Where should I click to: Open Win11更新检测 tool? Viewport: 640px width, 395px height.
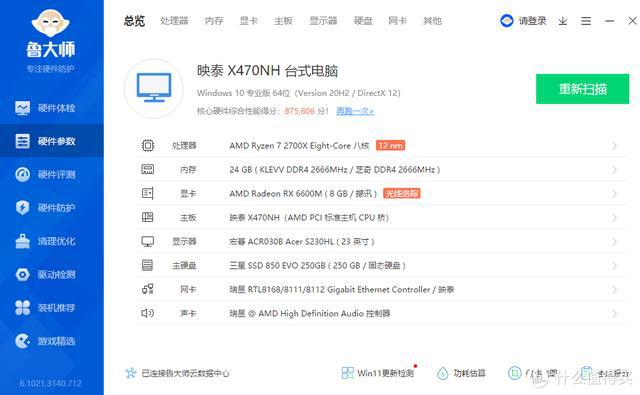point(378,373)
